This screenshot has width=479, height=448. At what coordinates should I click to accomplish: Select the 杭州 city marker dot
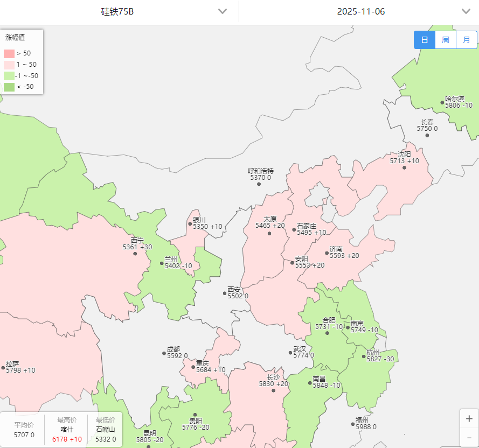pos(364,356)
